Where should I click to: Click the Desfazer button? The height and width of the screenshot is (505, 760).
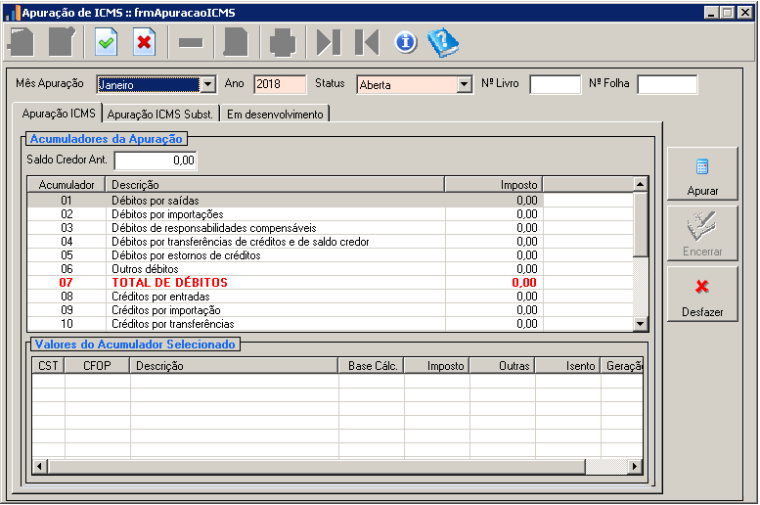click(702, 294)
